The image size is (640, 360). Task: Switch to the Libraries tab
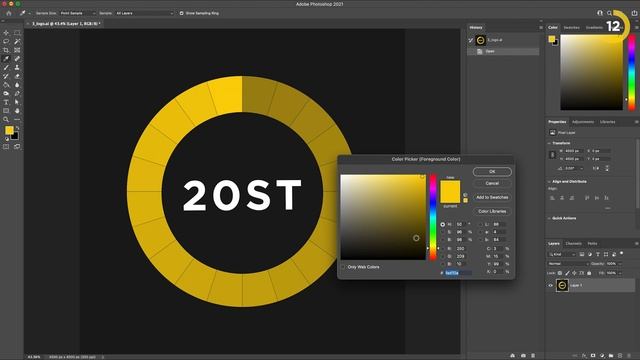pyautogui.click(x=607, y=122)
